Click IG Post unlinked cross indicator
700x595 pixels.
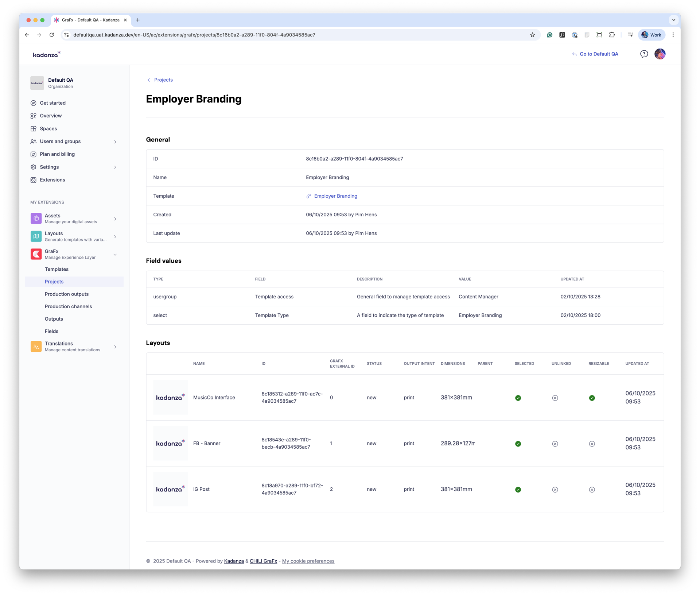click(555, 490)
